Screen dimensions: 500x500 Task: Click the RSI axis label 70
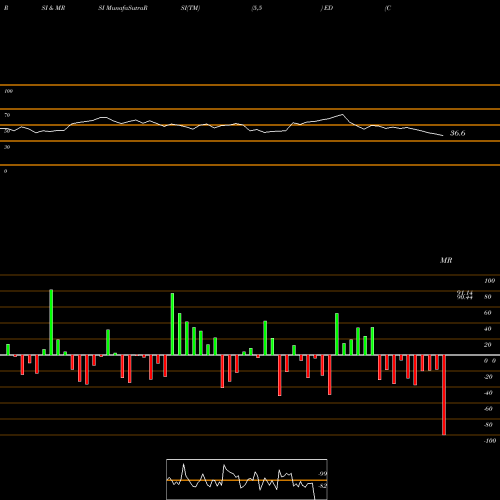click(x=7, y=115)
